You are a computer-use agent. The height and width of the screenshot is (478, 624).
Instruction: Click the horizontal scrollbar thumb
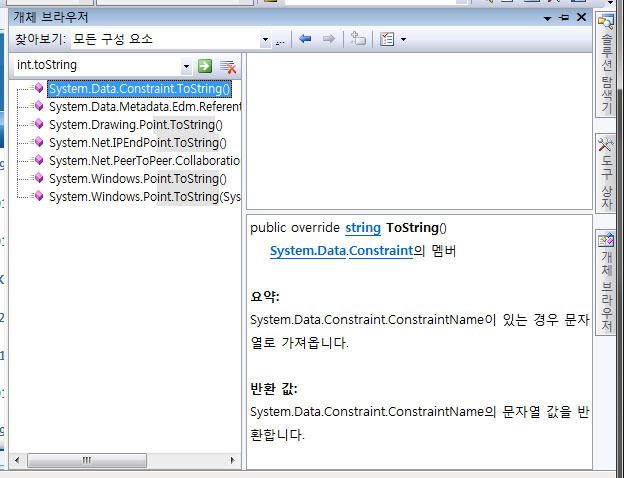[x=87, y=460]
